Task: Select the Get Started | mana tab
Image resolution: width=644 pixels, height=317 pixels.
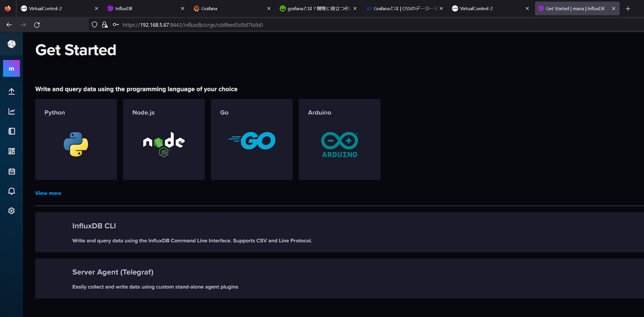Action: pyautogui.click(x=577, y=8)
